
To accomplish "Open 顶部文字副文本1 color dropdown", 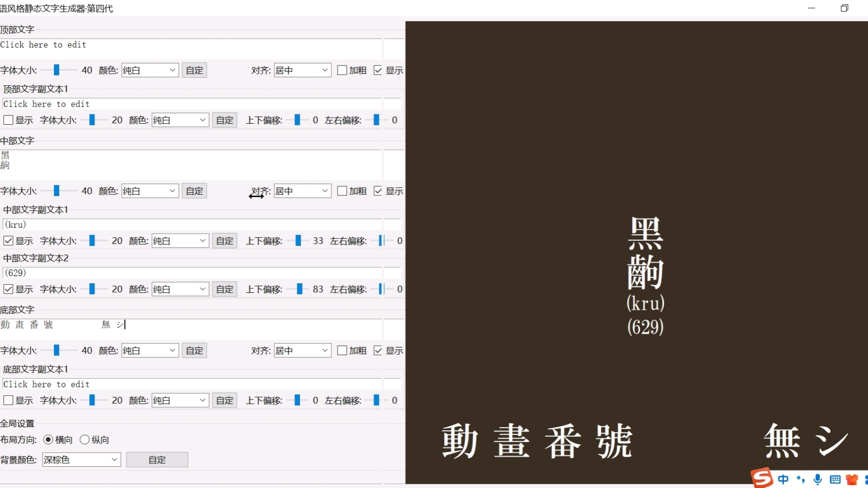I will pyautogui.click(x=180, y=120).
